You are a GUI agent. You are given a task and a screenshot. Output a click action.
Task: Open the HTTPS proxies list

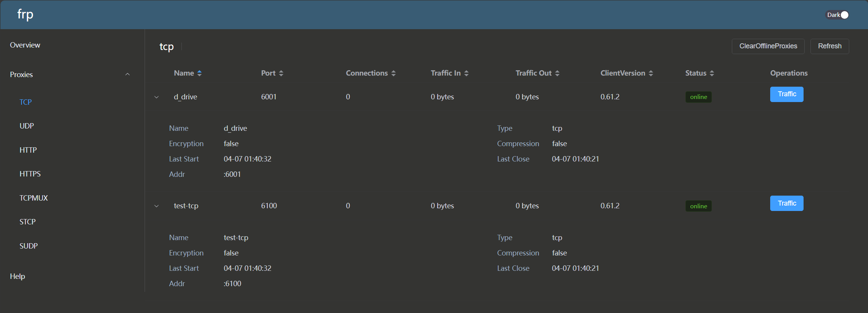[x=30, y=174]
